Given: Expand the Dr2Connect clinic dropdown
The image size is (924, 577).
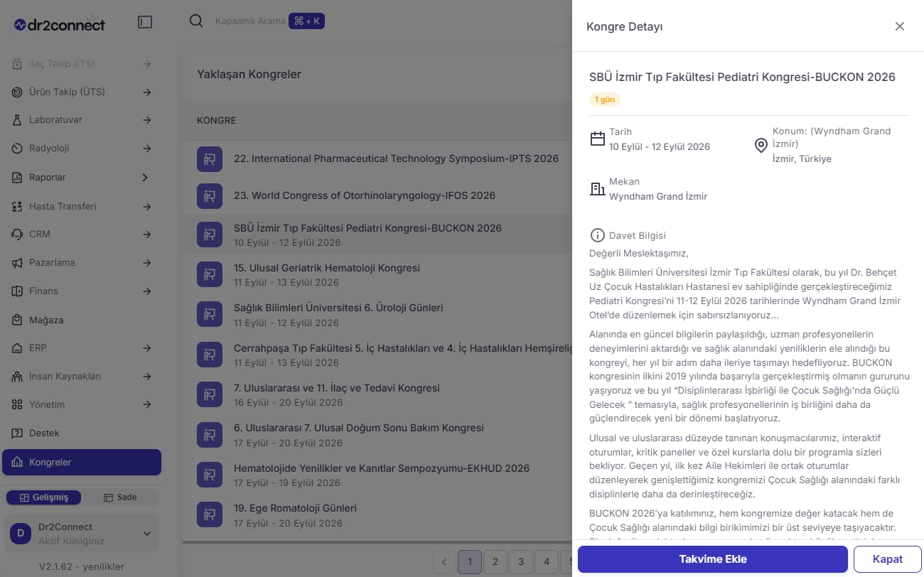Looking at the screenshot, I should pos(147,534).
